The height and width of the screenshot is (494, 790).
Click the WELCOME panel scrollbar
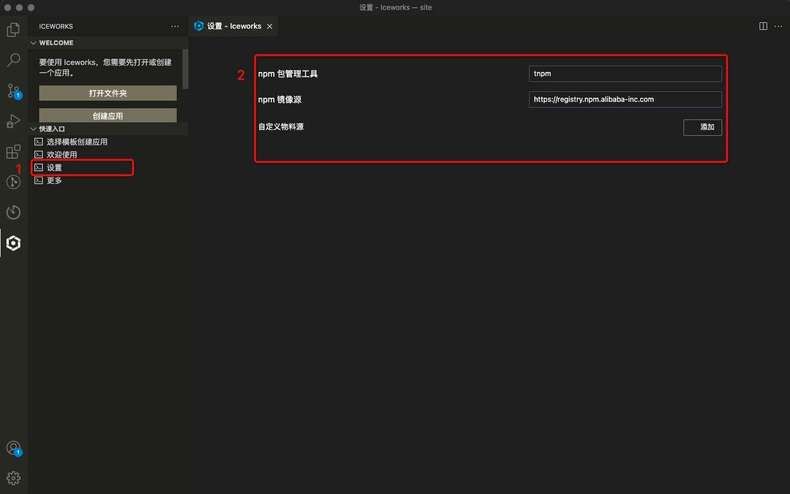pos(185,69)
